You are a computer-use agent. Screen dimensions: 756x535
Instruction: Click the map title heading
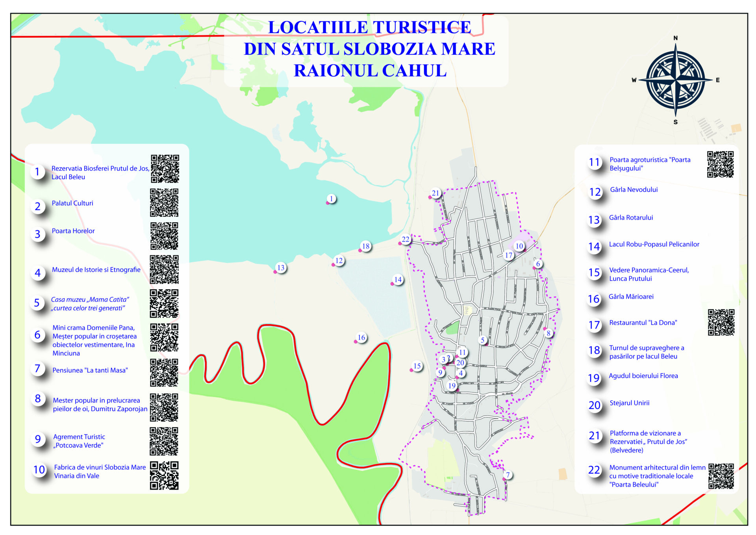(x=369, y=49)
